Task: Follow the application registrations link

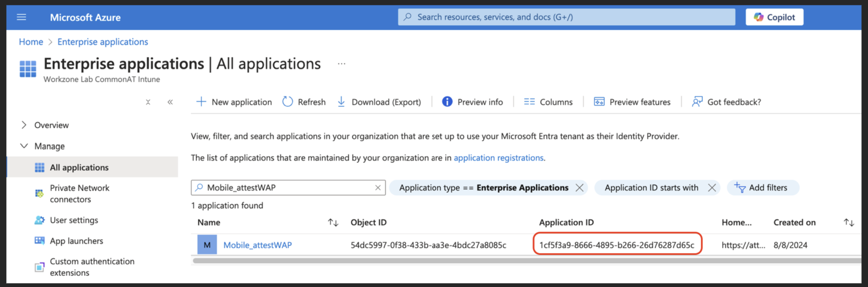Action: 498,158
